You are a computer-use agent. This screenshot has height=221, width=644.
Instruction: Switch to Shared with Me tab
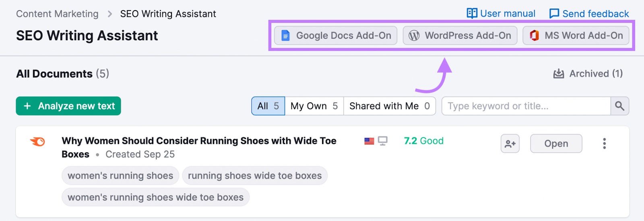pos(389,106)
